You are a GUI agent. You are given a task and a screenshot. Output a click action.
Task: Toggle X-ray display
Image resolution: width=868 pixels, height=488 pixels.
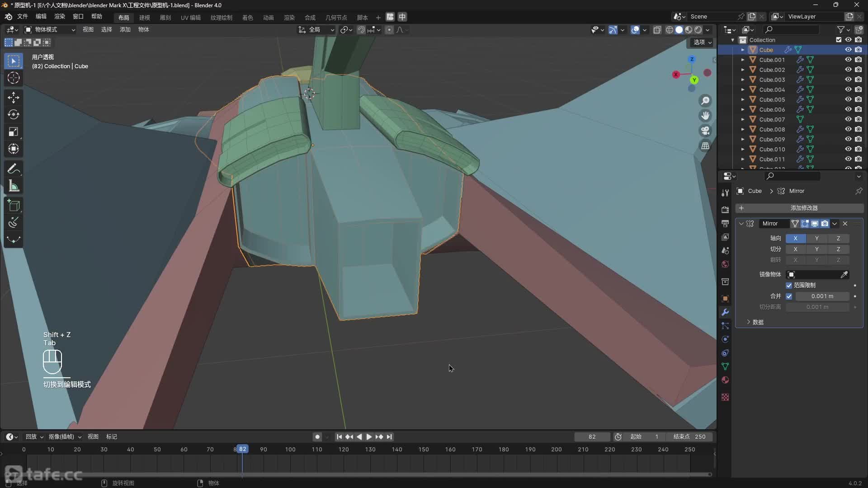click(x=657, y=30)
